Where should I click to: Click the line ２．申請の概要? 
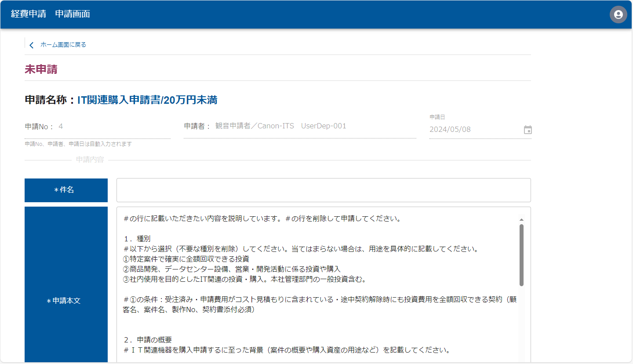click(x=147, y=340)
